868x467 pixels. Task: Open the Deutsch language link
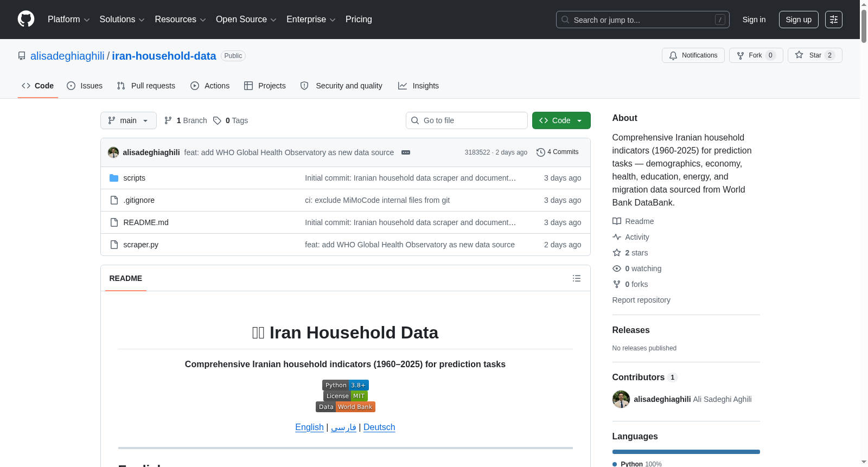379,427
